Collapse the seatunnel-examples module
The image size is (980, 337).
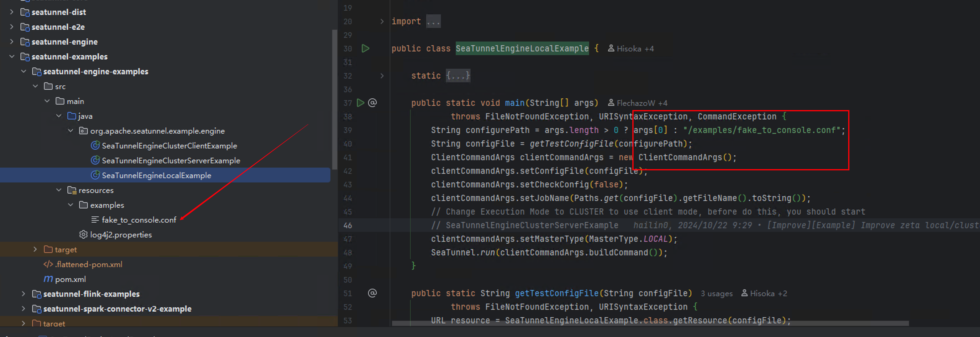point(12,57)
